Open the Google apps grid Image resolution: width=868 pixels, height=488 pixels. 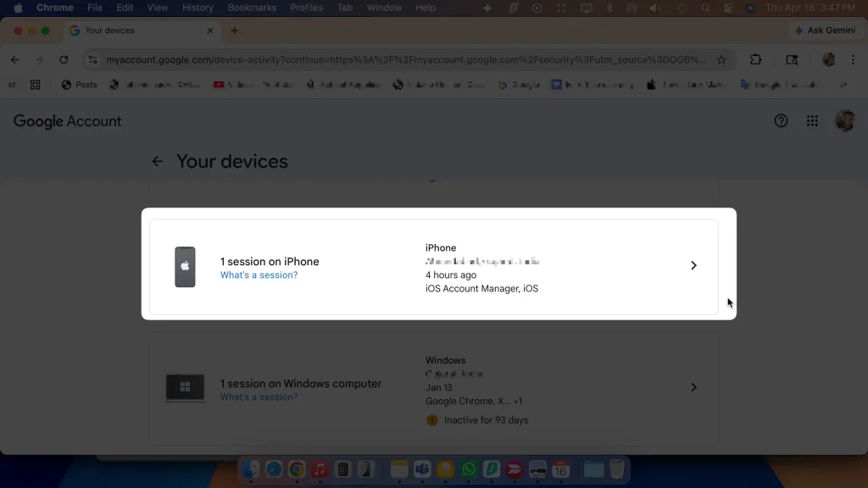click(812, 120)
